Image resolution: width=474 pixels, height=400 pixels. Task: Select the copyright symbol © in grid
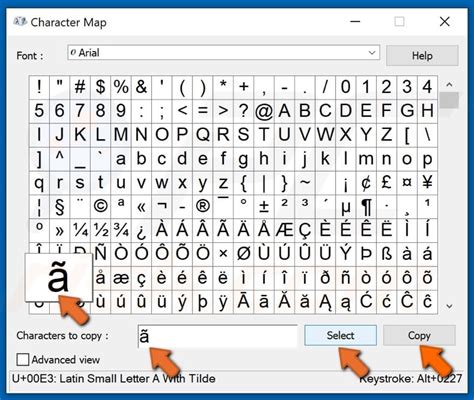coord(100,207)
